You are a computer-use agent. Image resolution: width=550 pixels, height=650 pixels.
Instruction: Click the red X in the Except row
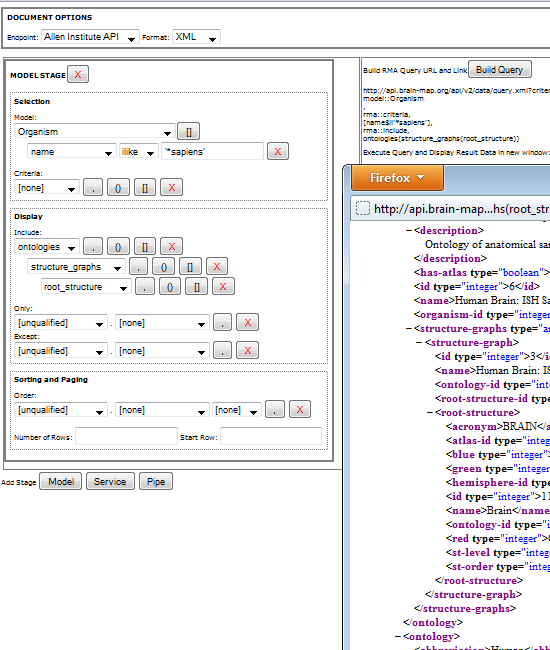tap(247, 350)
